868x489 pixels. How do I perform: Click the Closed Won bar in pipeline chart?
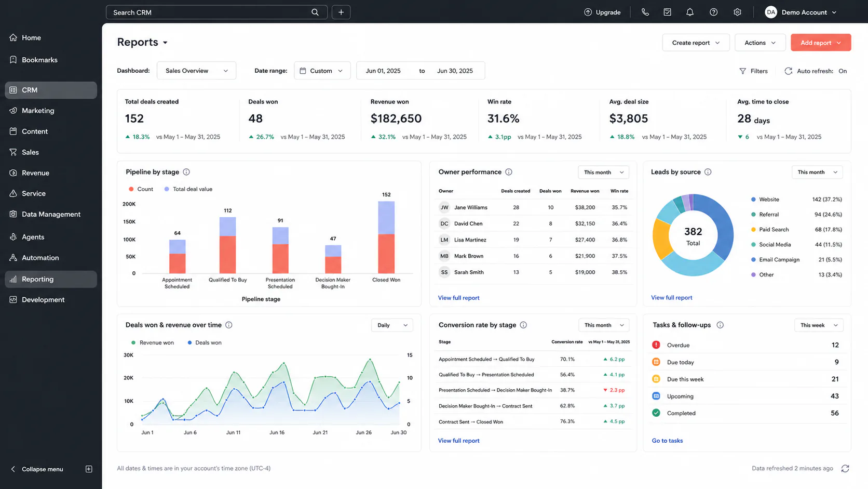[x=386, y=237]
